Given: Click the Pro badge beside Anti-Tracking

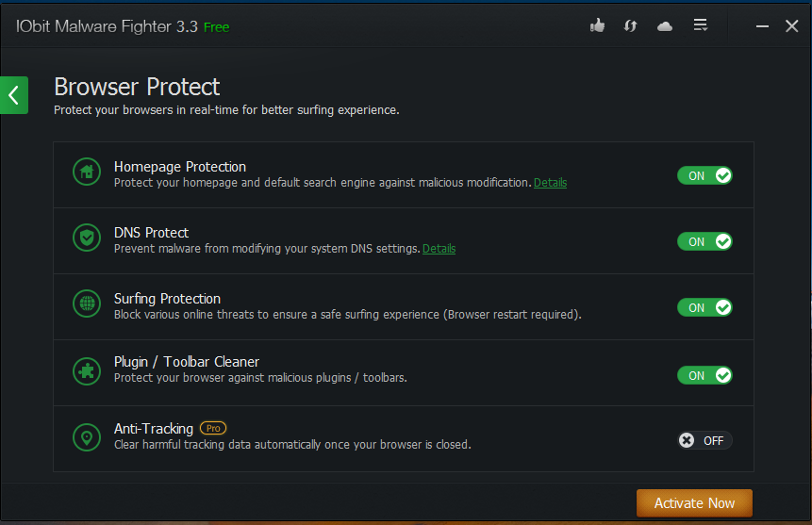Looking at the screenshot, I should click(213, 428).
